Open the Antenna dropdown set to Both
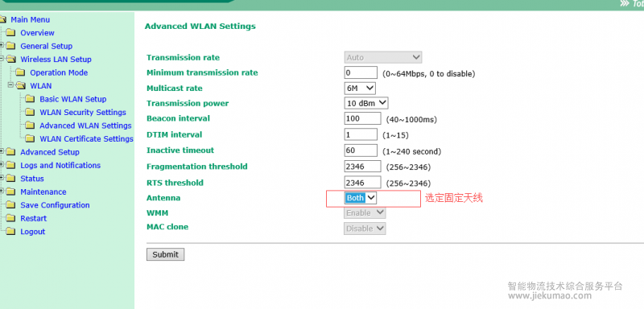644x309 pixels. (360, 198)
